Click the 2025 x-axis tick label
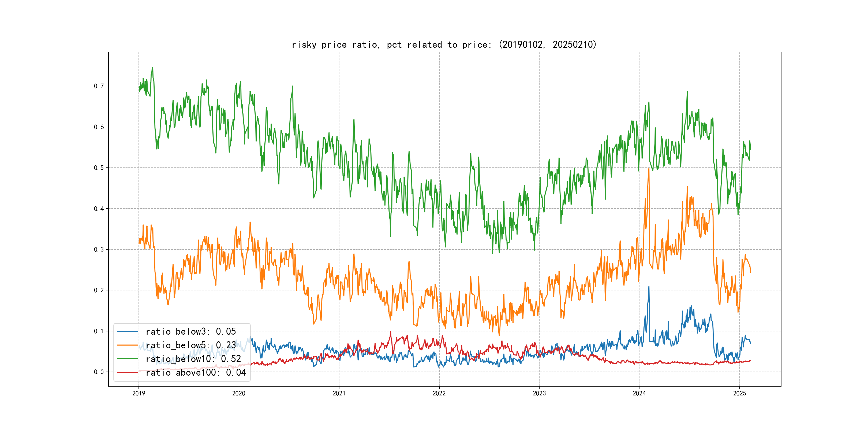868x434 pixels. tap(740, 393)
